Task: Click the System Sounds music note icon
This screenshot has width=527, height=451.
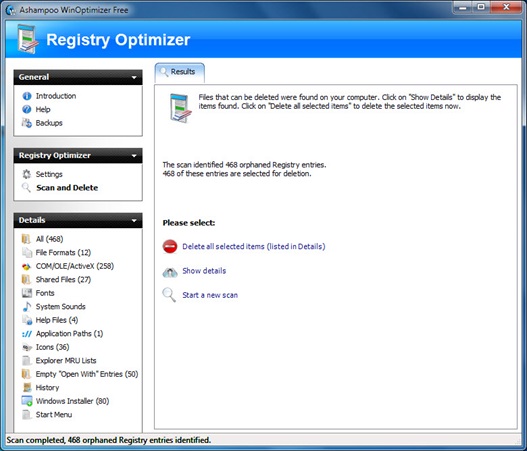Action: coord(27,306)
